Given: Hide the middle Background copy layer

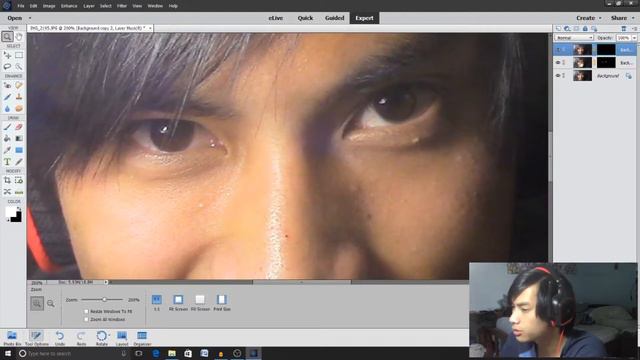Looking at the screenshot, I should pos(558,63).
